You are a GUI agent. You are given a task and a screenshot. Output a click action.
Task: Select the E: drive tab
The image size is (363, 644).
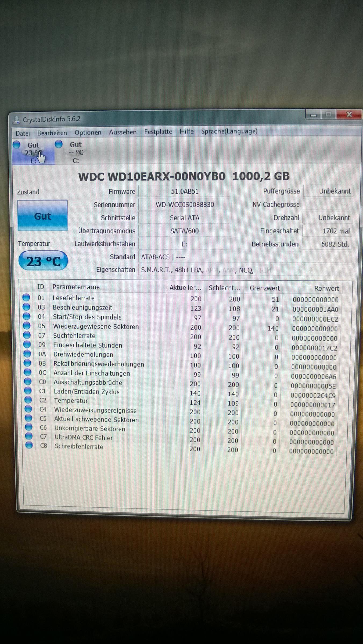pos(33,152)
